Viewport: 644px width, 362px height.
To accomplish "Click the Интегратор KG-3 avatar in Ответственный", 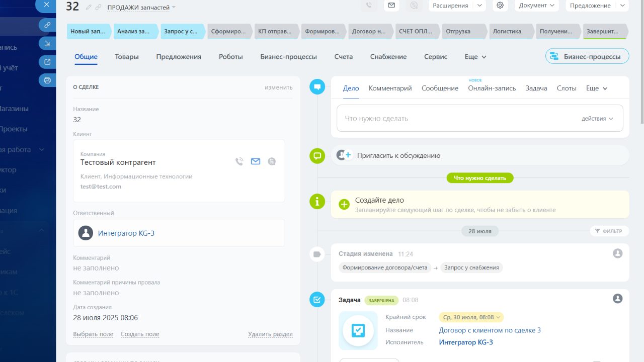I will pyautogui.click(x=86, y=233).
